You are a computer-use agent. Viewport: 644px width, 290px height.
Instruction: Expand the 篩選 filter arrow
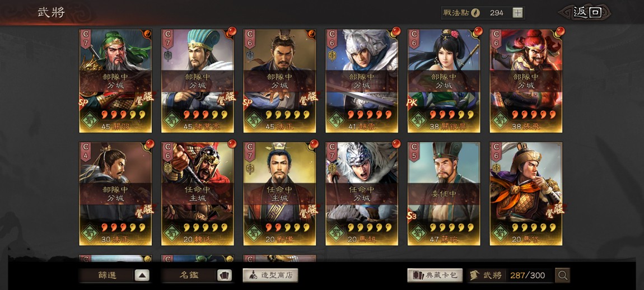142,275
